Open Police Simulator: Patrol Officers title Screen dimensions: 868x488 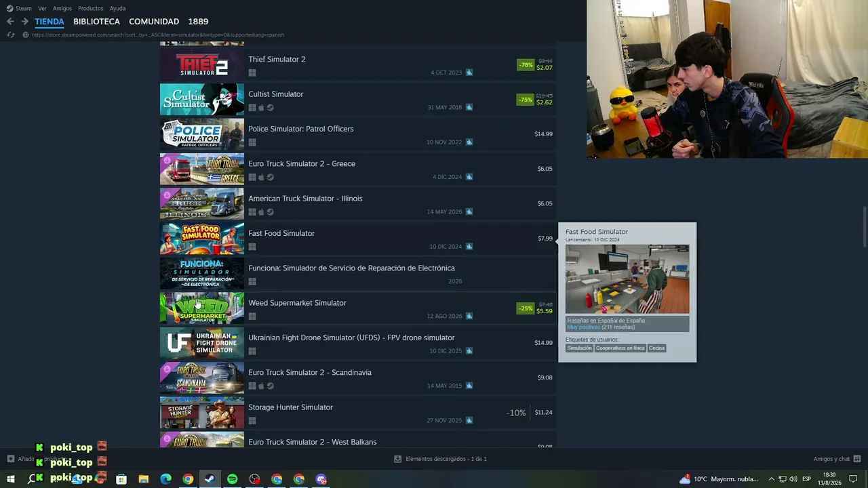click(301, 129)
